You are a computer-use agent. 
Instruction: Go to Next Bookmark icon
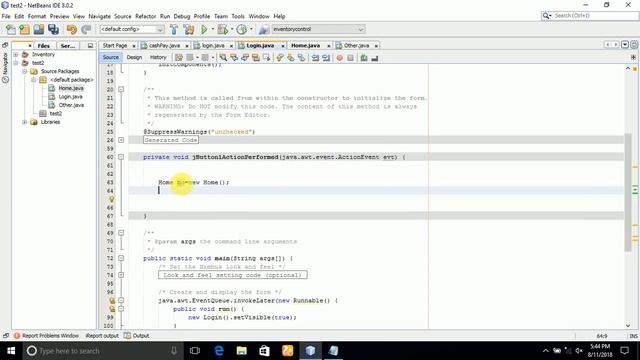click(291, 58)
